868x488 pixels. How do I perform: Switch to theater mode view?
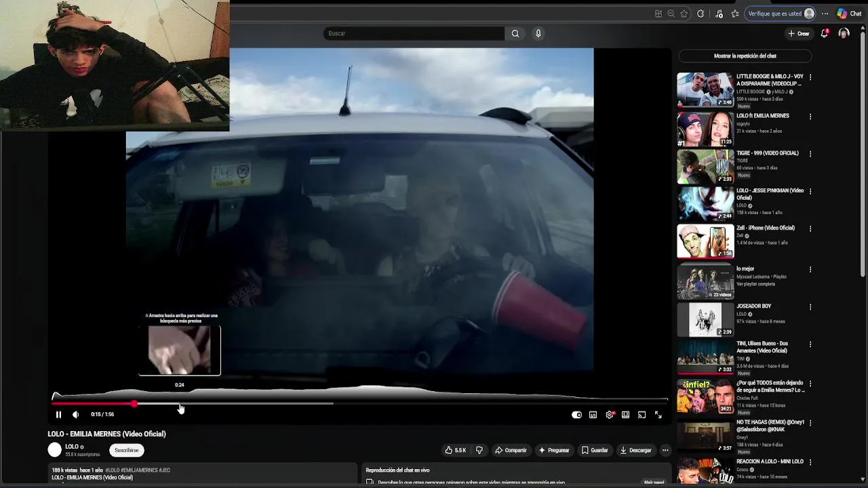[x=625, y=415]
